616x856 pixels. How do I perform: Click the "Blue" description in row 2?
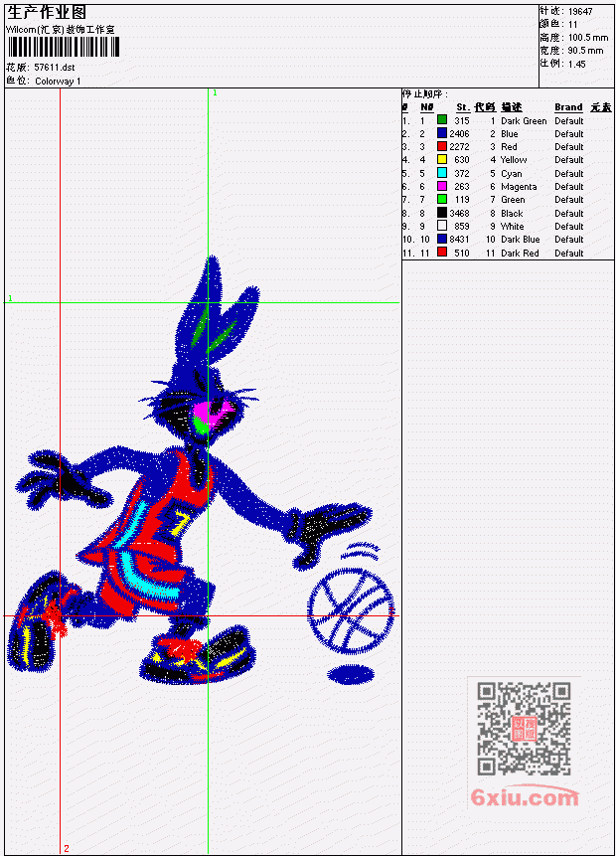tap(510, 134)
